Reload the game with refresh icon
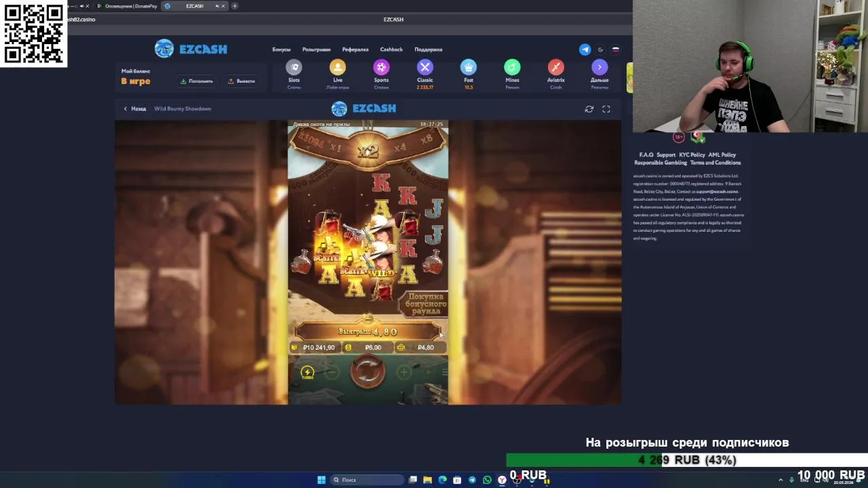868x488 pixels. pyautogui.click(x=589, y=108)
